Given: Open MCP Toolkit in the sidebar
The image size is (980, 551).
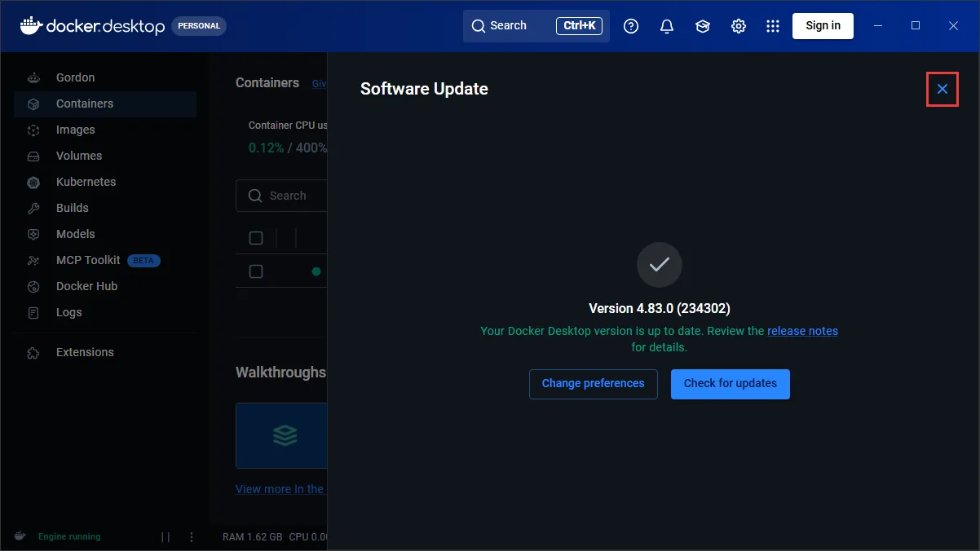Looking at the screenshot, I should [x=105, y=261].
